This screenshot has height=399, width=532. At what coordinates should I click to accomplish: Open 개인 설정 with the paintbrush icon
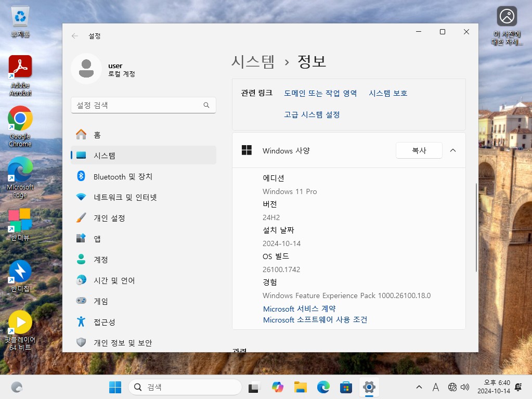coord(81,218)
